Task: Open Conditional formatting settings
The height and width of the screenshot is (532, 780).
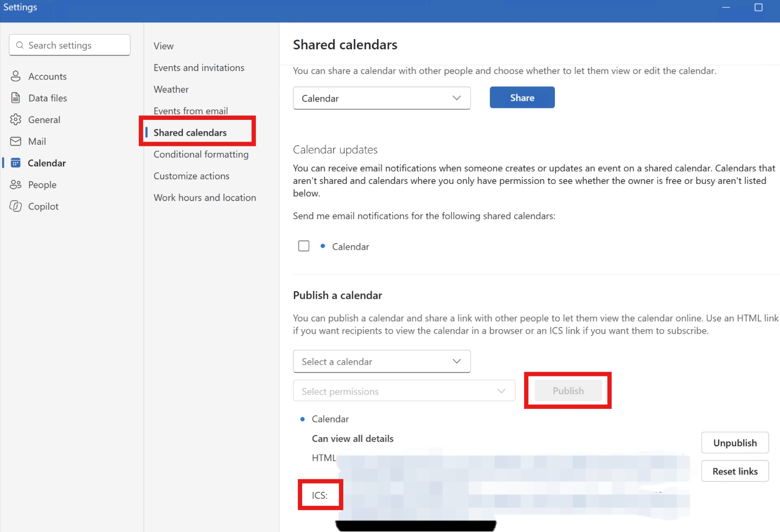Action: (201, 155)
